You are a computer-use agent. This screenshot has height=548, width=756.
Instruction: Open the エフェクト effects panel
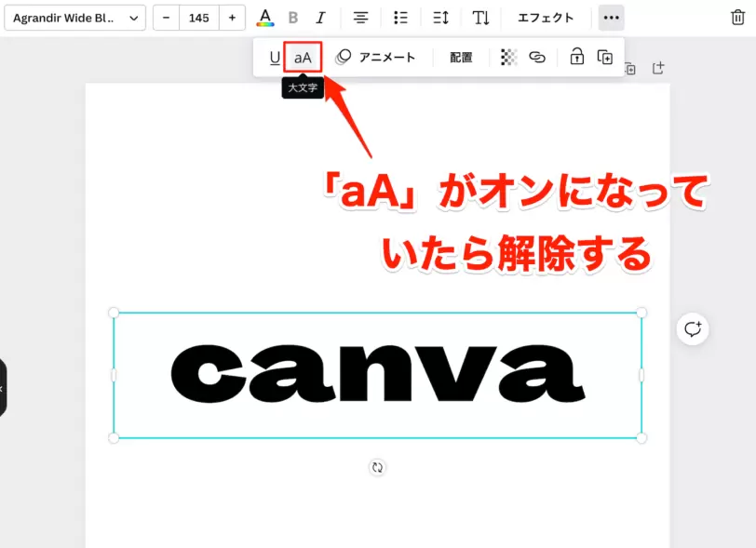click(546, 18)
